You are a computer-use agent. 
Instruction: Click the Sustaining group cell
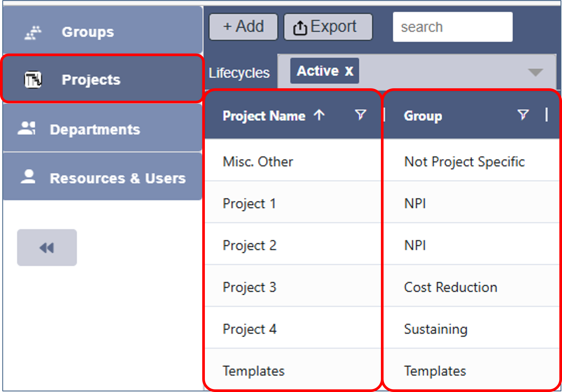click(x=436, y=329)
